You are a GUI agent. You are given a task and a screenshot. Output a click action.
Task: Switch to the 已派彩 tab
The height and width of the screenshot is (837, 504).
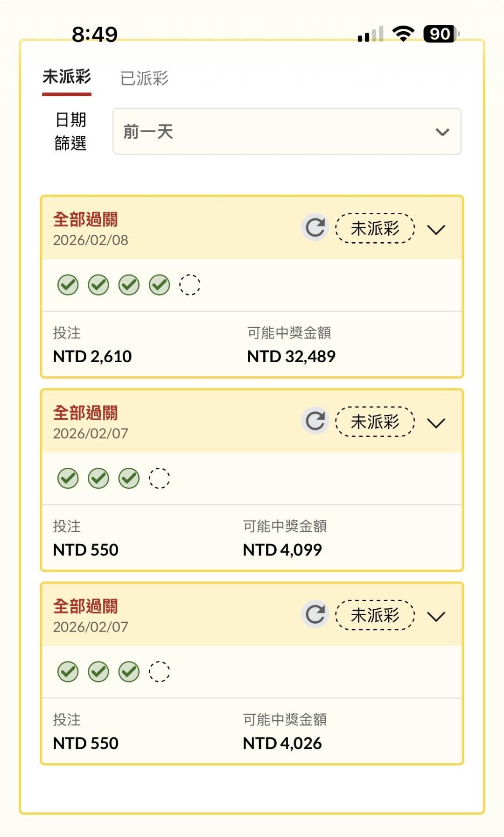click(144, 78)
